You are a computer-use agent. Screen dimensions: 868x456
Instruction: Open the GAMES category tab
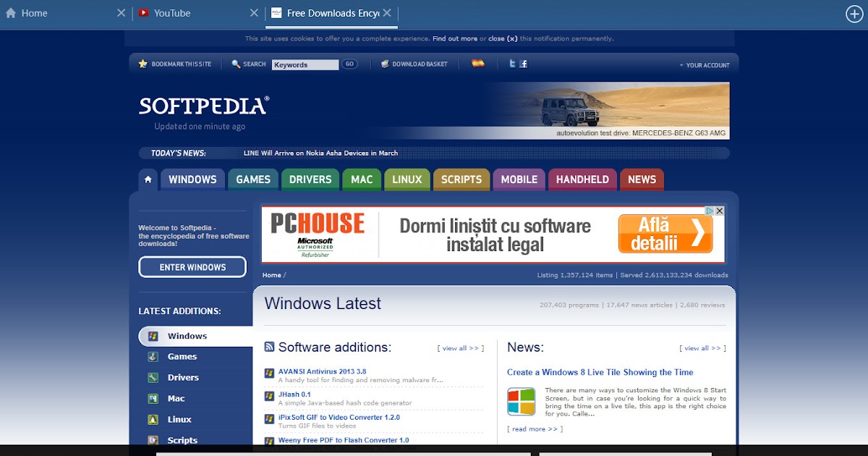pos(253,180)
